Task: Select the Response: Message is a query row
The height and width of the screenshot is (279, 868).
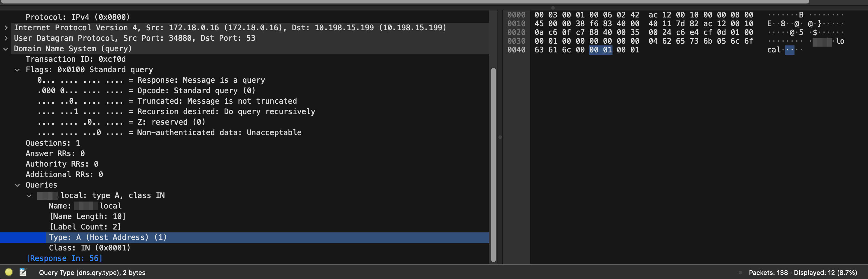Action: tap(244, 80)
